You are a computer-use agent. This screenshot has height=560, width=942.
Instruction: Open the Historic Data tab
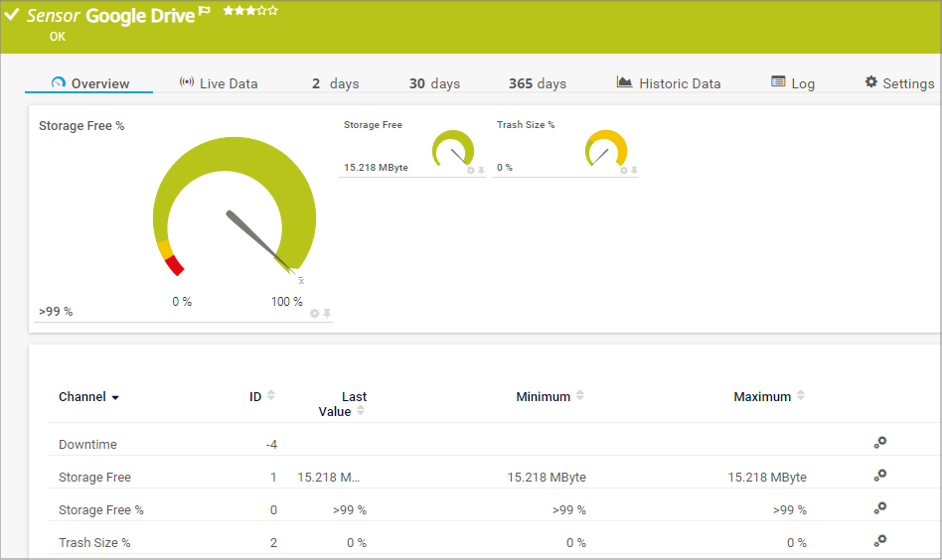click(669, 83)
